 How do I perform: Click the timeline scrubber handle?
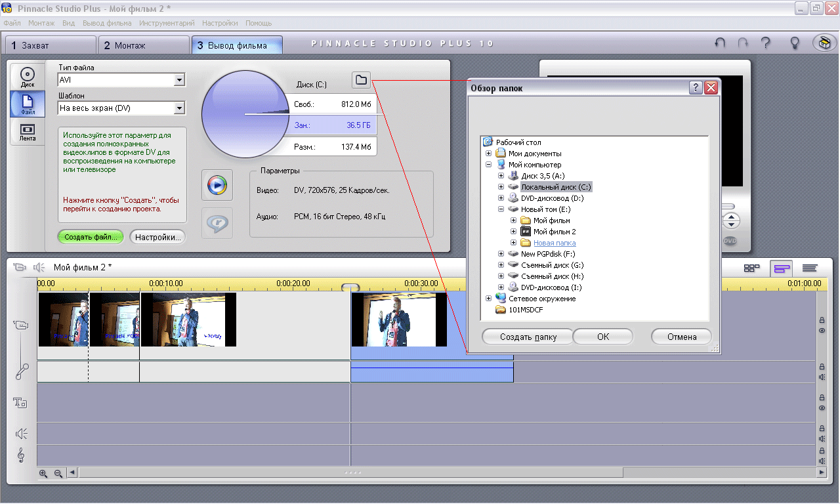(x=350, y=287)
